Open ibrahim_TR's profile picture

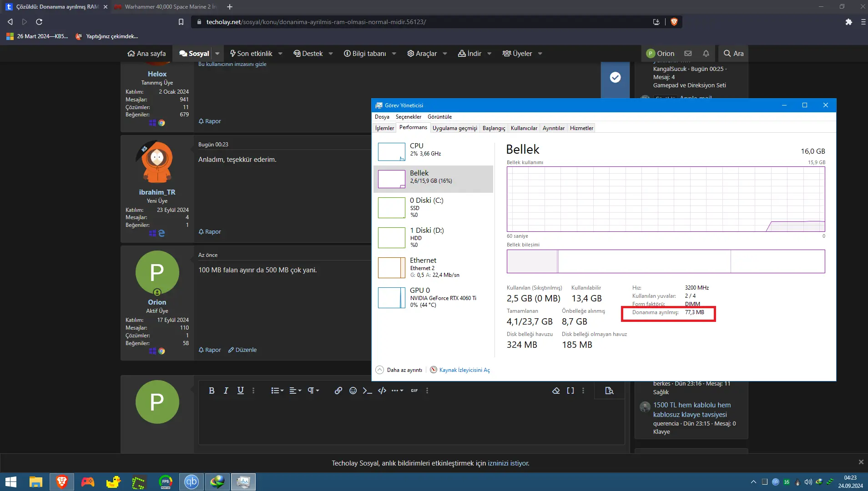point(157,162)
